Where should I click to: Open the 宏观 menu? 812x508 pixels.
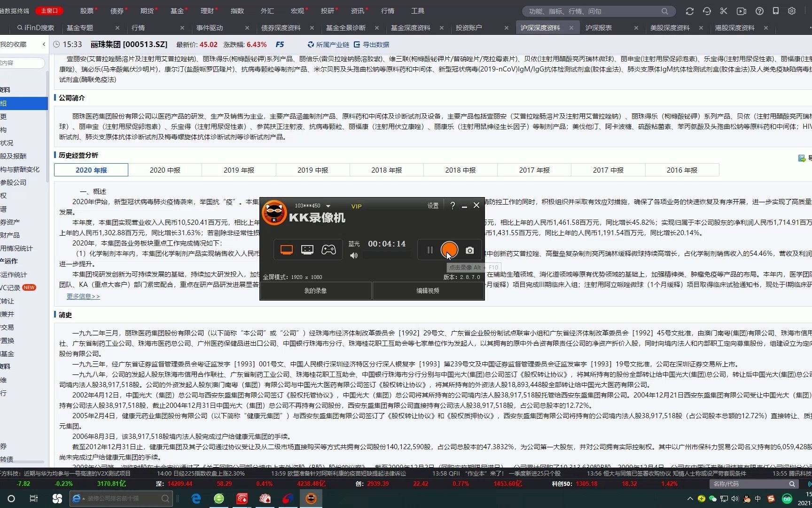coord(297,11)
